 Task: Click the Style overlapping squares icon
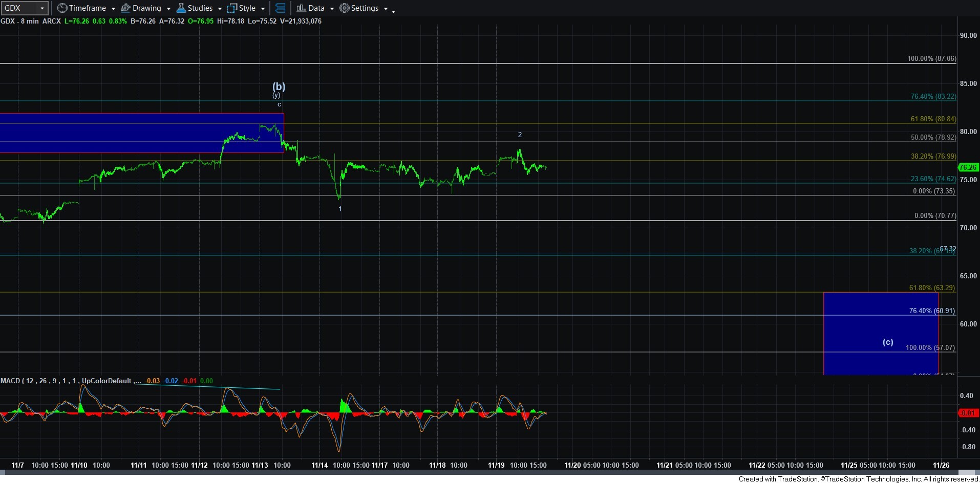232,8
